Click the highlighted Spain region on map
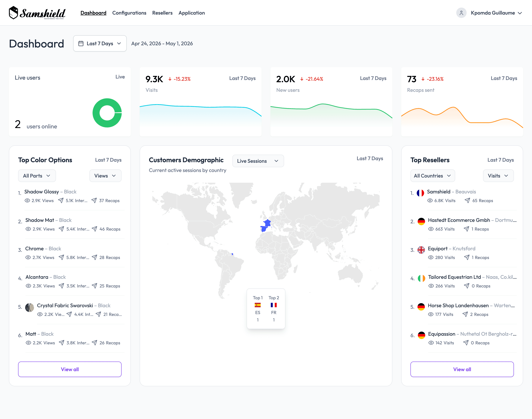The width and height of the screenshot is (532, 419). coord(264,229)
